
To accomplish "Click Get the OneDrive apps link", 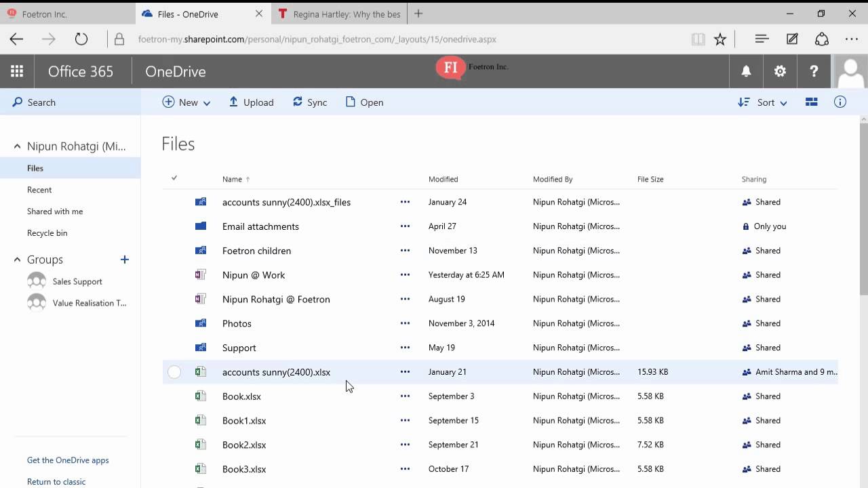I will [x=68, y=460].
